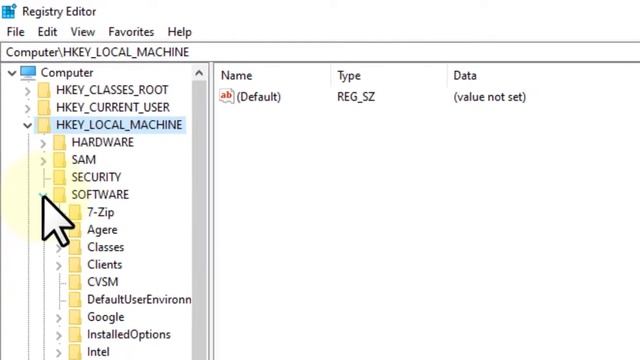640x360 pixels.
Task: Select HKEY_CLASSES_ROOT in the tree
Action: (112, 90)
